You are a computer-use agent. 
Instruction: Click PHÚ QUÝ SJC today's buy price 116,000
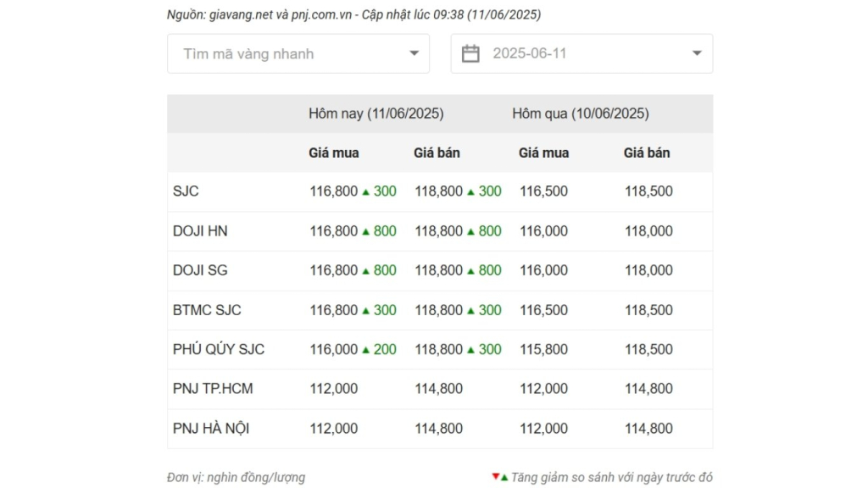[x=334, y=350]
